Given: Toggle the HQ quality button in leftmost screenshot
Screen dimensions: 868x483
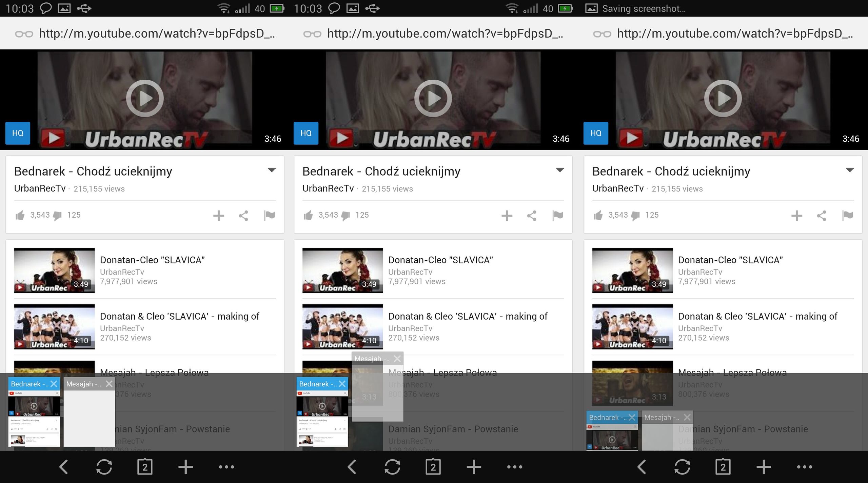Looking at the screenshot, I should (x=18, y=133).
